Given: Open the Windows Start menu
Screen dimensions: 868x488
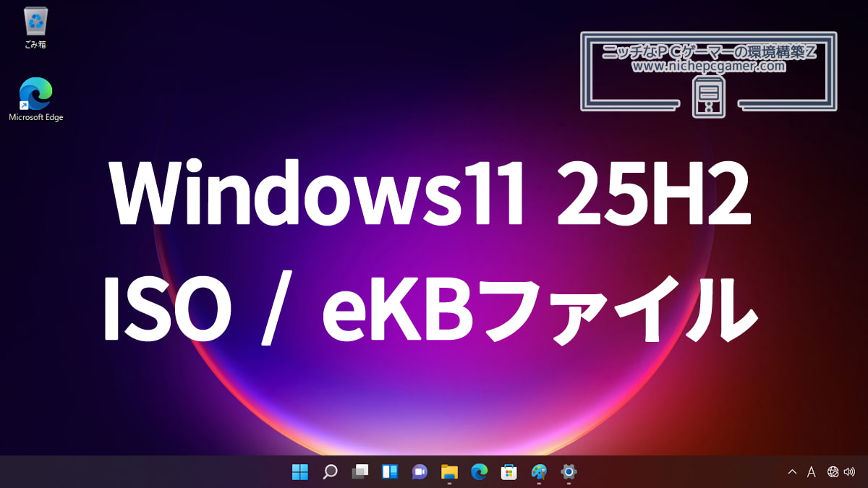Looking at the screenshot, I should [299, 472].
